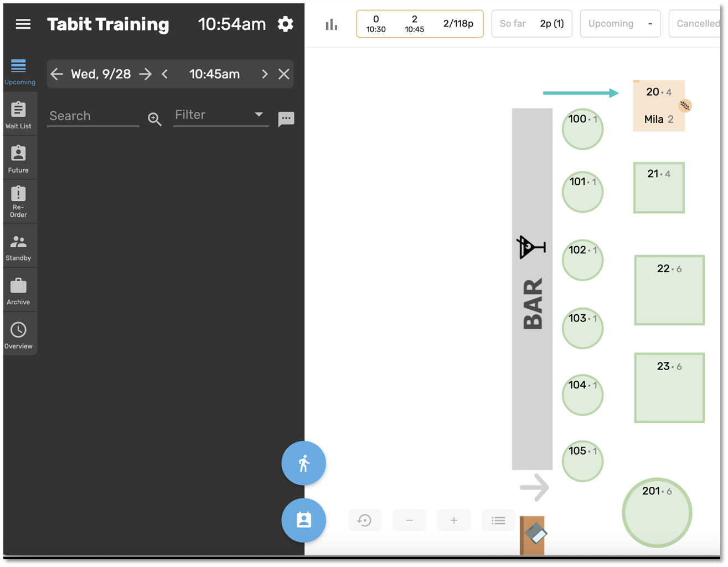The image size is (728, 567).
Task: View the So far 2p summary tab
Action: click(x=531, y=23)
